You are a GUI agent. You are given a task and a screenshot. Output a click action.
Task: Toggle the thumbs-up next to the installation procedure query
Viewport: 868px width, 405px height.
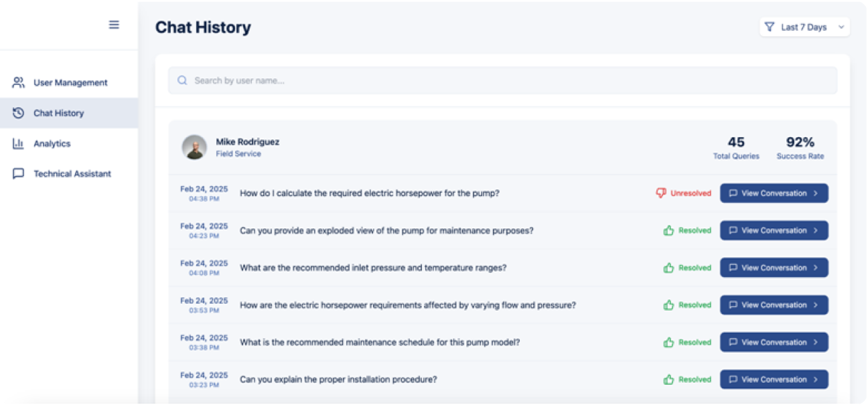pyautogui.click(x=668, y=379)
